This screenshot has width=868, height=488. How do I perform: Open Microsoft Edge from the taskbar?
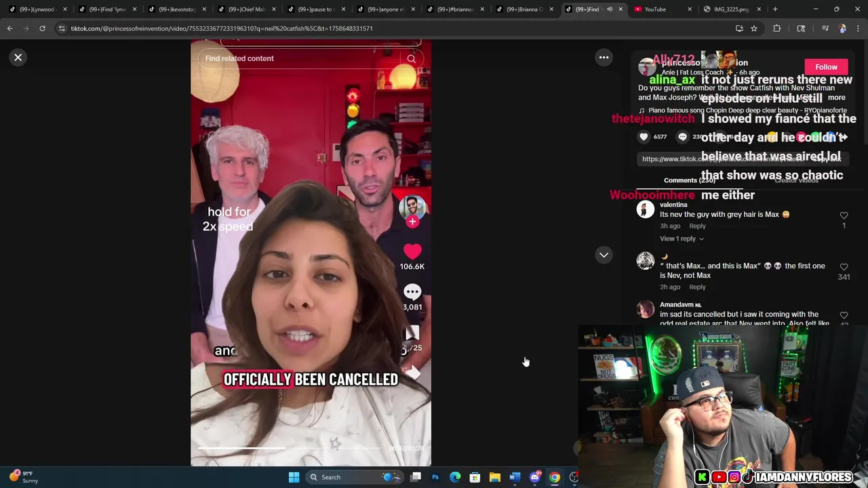click(455, 477)
